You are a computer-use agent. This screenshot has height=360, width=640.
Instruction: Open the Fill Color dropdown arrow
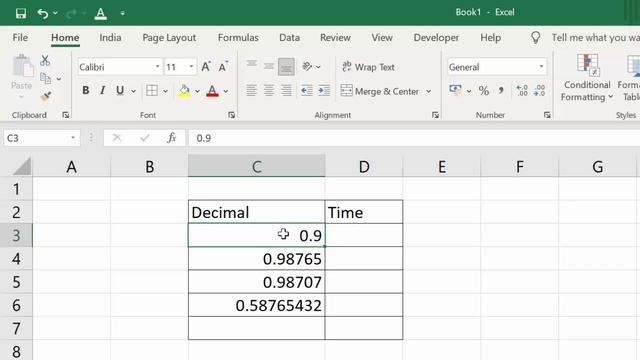[197, 91]
